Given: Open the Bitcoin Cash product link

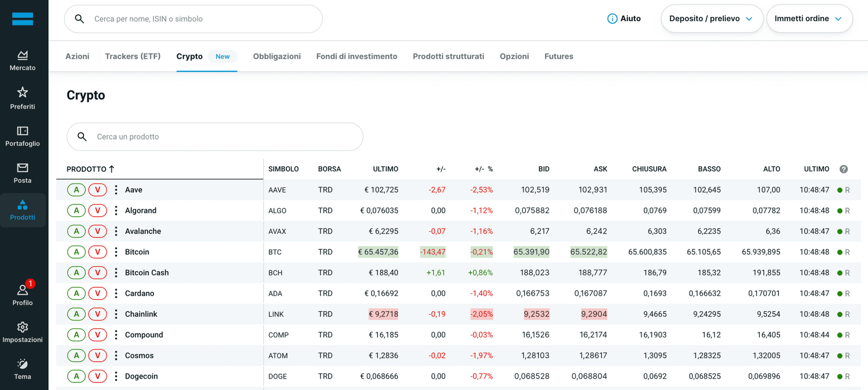Looking at the screenshot, I should pyautogui.click(x=146, y=273).
